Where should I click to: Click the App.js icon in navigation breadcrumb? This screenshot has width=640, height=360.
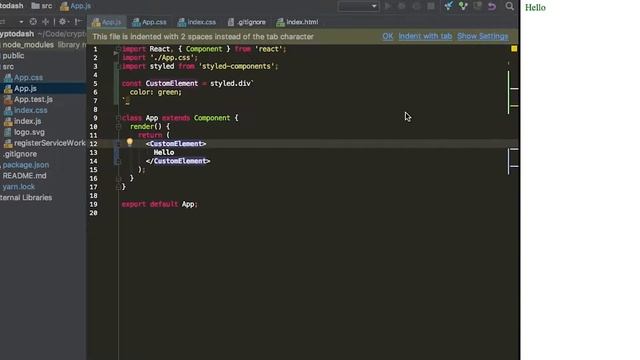pyautogui.click(x=64, y=6)
